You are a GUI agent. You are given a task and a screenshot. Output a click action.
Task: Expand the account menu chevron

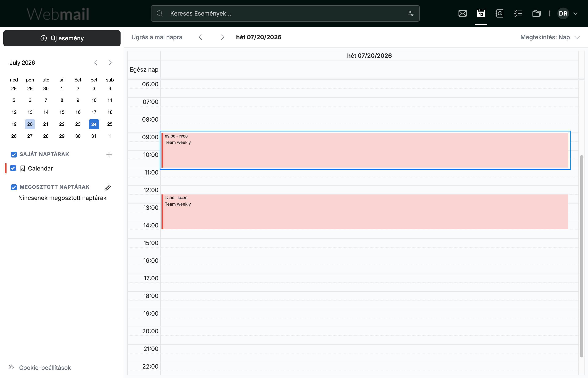click(575, 13)
